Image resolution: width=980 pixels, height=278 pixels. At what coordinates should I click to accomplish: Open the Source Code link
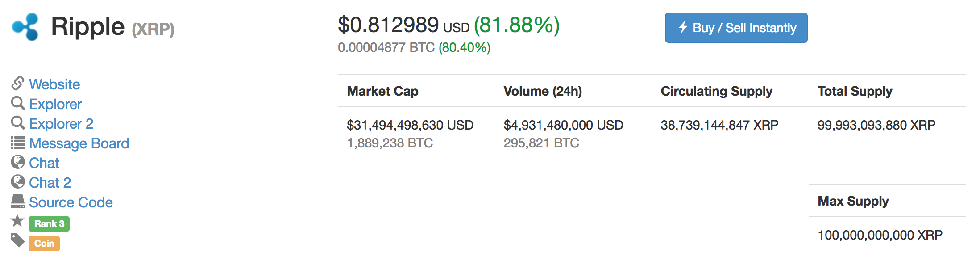(71, 202)
